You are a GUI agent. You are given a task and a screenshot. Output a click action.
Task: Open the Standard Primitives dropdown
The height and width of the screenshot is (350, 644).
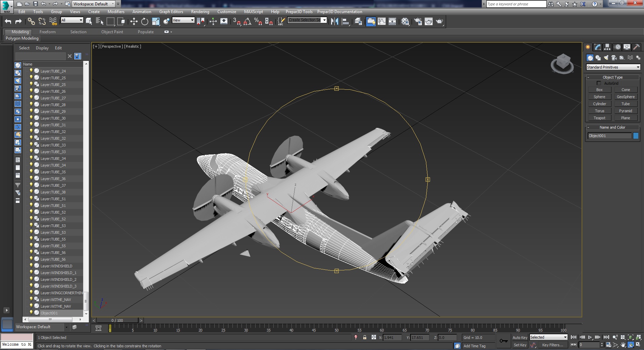pos(613,67)
